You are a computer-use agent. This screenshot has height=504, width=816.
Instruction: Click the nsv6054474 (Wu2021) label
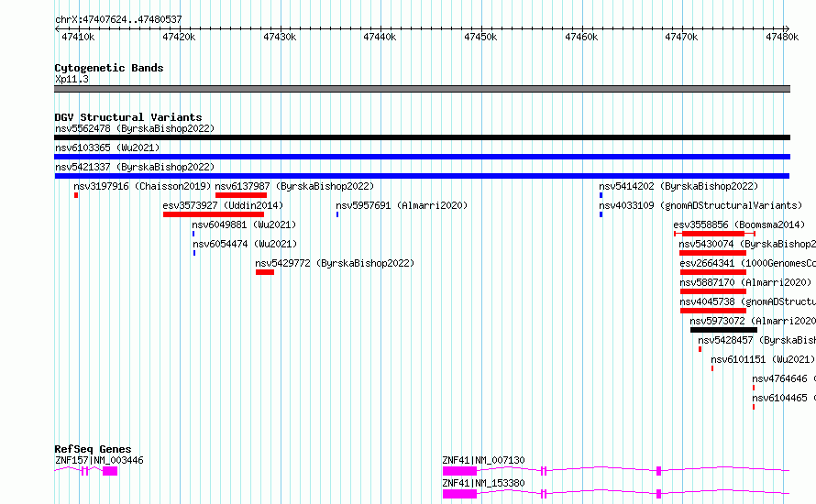click(x=245, y=244)
